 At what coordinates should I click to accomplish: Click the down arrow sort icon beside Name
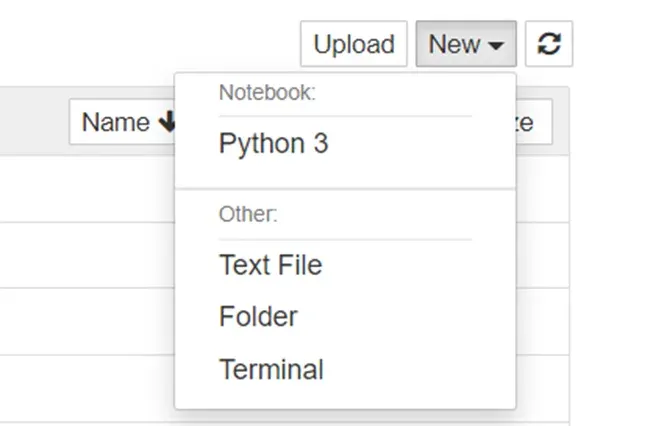coord(165,122)
